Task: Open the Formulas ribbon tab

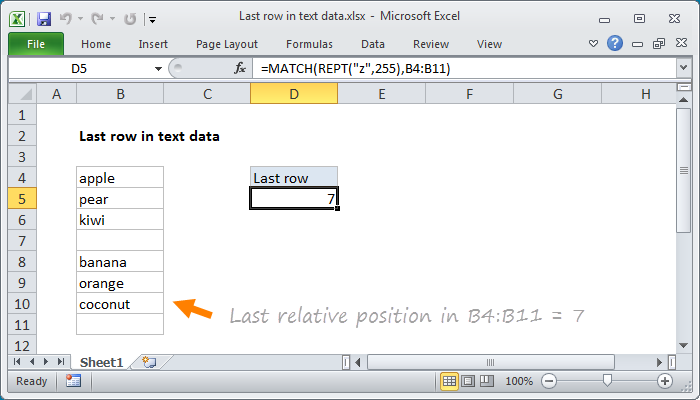Action: tap(309, 44)
